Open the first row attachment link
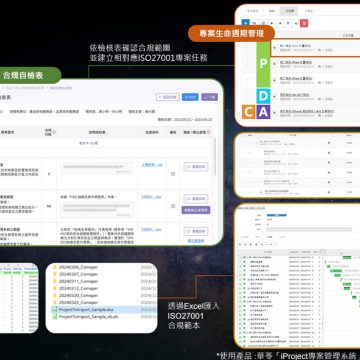The height and width of the screenshot is (360, 360). click(152, 165)
